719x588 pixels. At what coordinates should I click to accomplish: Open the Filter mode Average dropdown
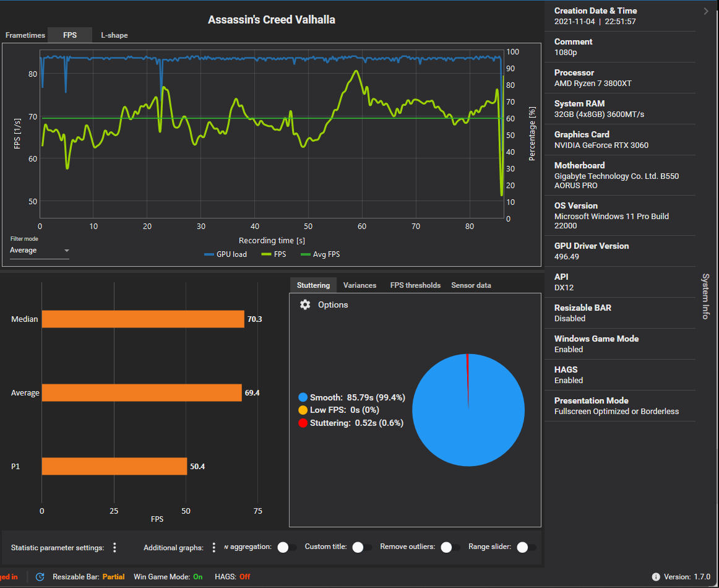(x=40, y=251)
